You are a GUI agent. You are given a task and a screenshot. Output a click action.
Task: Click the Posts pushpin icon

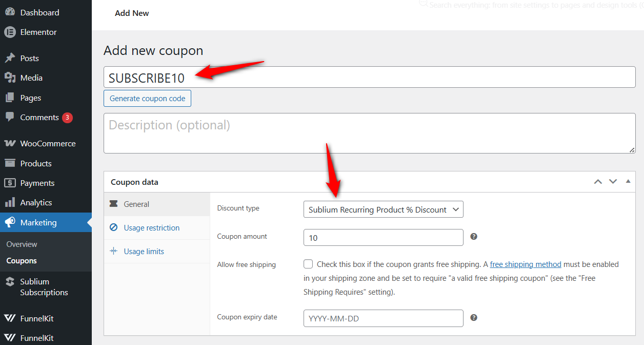(10, 58)
